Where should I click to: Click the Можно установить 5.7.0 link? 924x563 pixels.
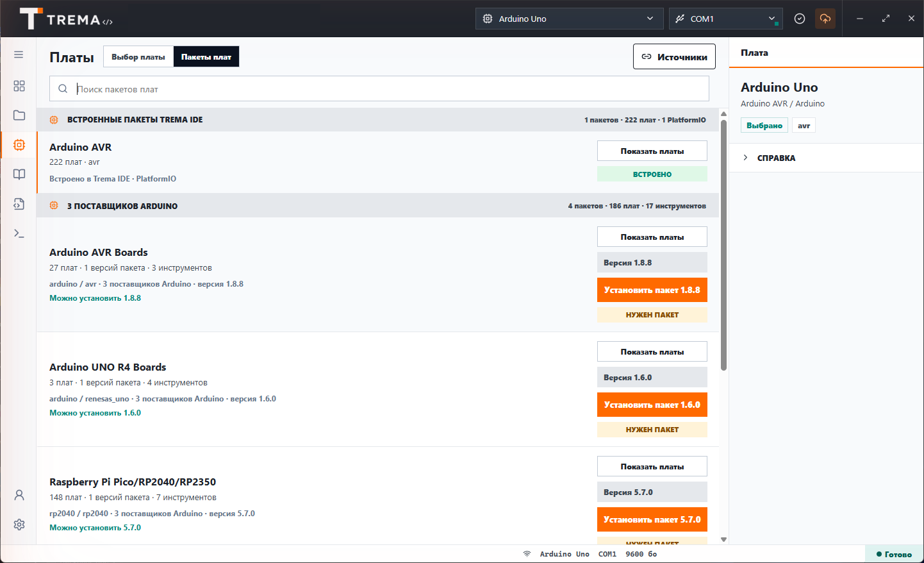click(95, 528)
